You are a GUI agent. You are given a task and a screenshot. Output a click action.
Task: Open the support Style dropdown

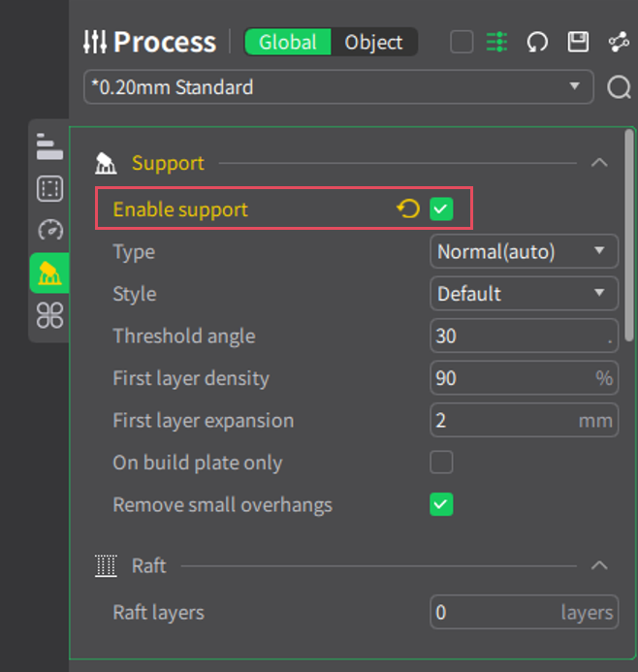tap(524, 294)
